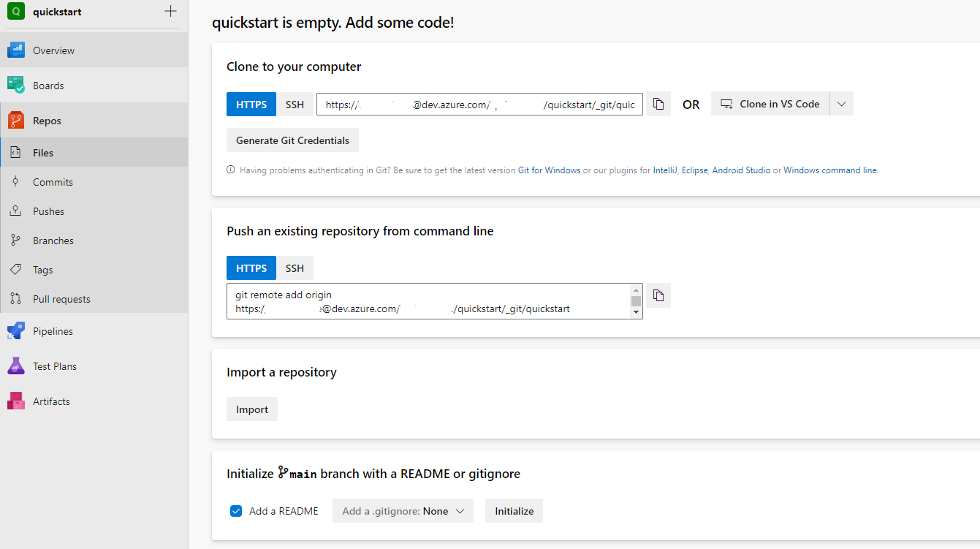
Task: Open the Android Studio plugin link
Action: tap(741, 170)
